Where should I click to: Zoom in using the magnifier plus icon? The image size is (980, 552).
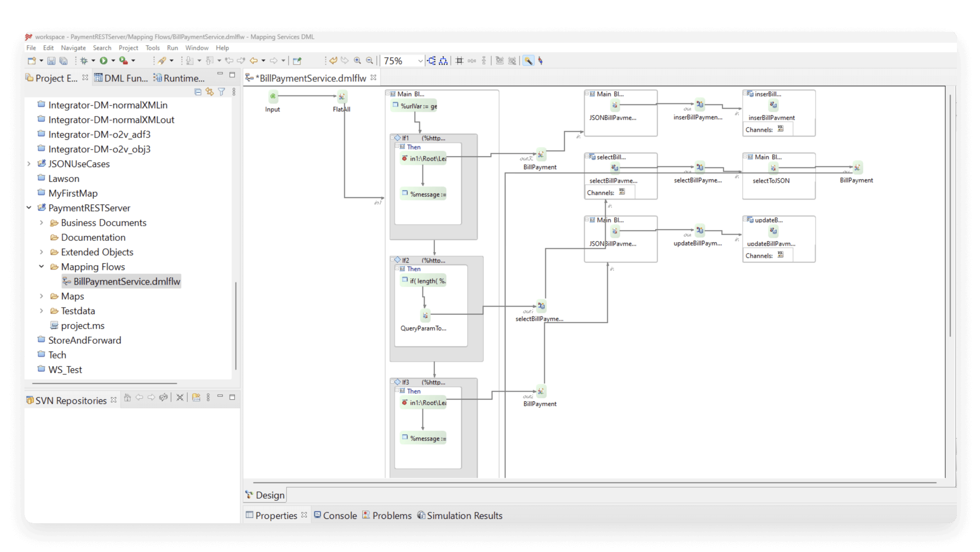coord(357,61)
